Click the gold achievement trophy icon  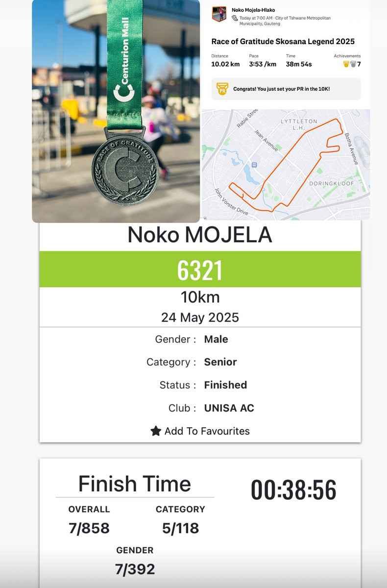(x=346, y=64)
